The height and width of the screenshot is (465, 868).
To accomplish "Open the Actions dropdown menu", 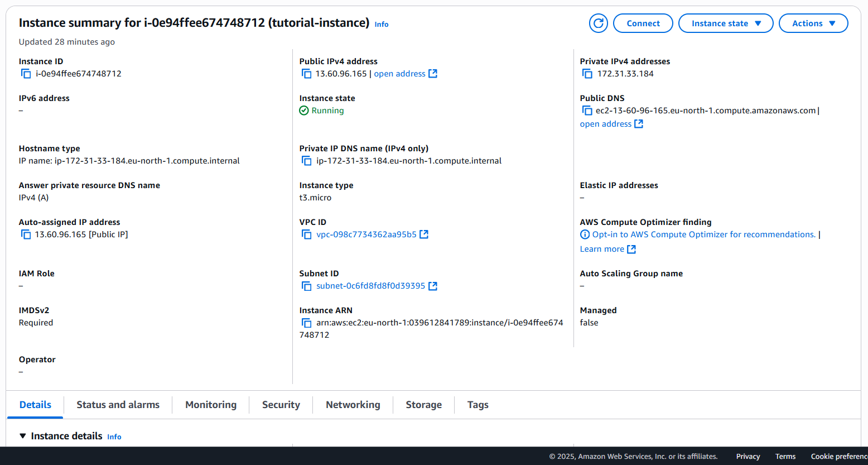I will click(813, 23).
